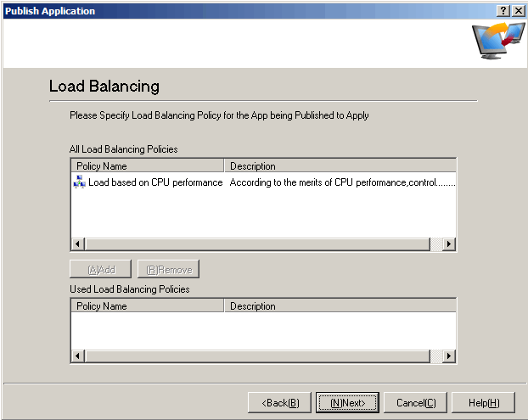This screenshot has width=528, height=420.
Task: Click horizontal scrollbar thumb in All Policies list
Action: [x=256, y=244]
